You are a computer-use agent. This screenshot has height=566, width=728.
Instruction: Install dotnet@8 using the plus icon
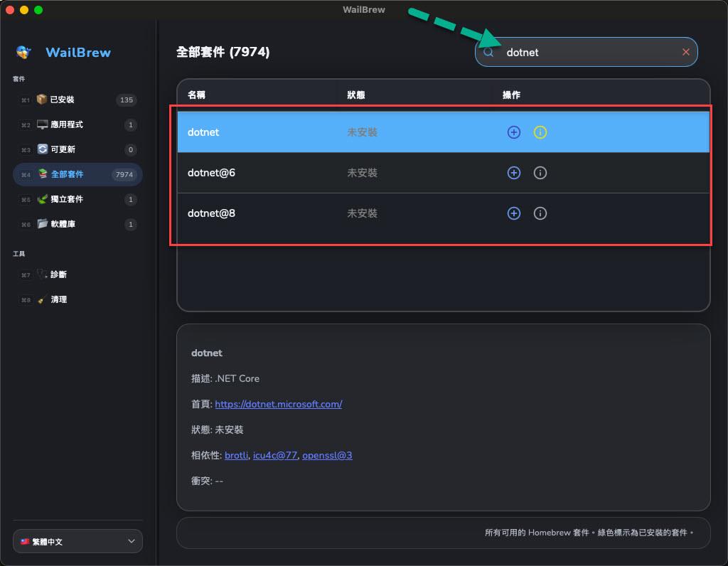coord(513,213)
